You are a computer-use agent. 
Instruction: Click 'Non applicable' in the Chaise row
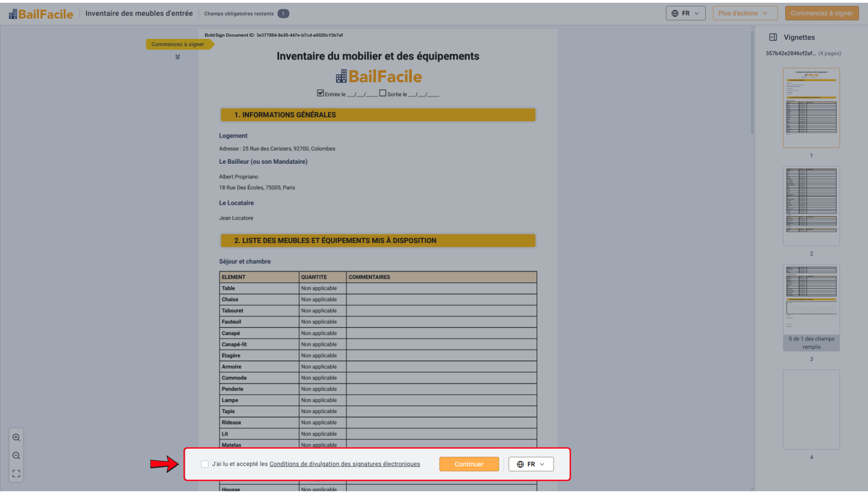coord(319,300)
